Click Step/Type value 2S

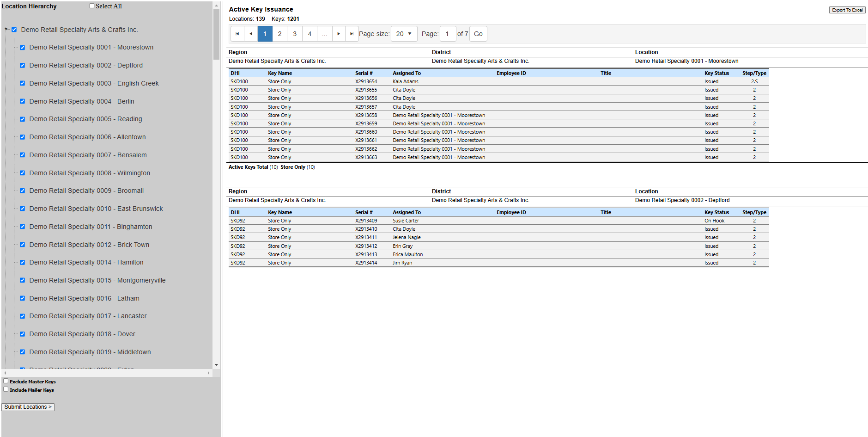point(754,81)
